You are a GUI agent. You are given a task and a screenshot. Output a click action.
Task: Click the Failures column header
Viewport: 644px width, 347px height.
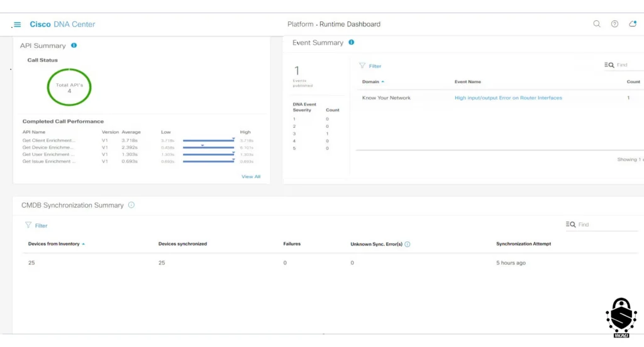pyautogui.click(x=292, y=244)
